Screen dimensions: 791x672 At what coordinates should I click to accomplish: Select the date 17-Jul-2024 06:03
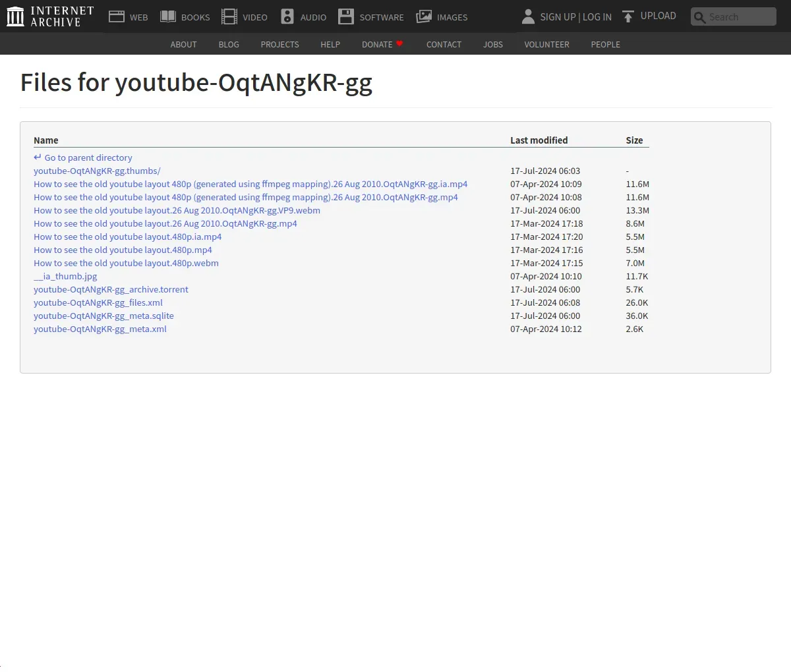(x=545, y=171)
